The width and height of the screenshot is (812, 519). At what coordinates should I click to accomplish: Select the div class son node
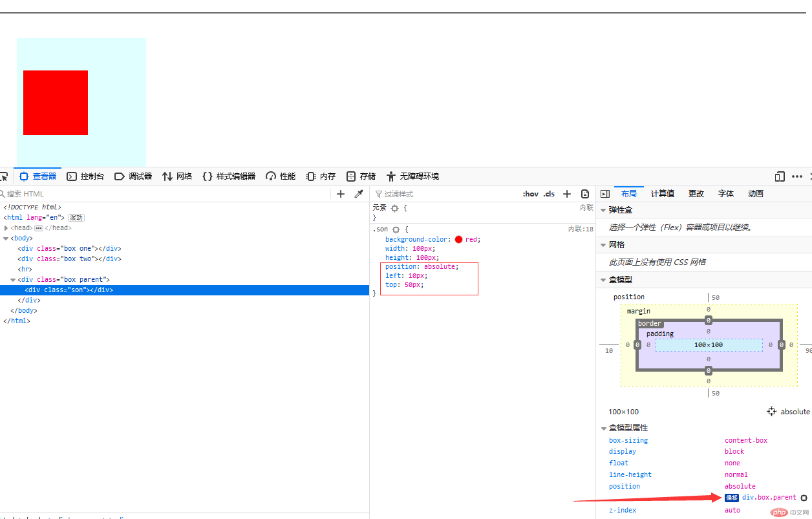[x=69, y=290]
